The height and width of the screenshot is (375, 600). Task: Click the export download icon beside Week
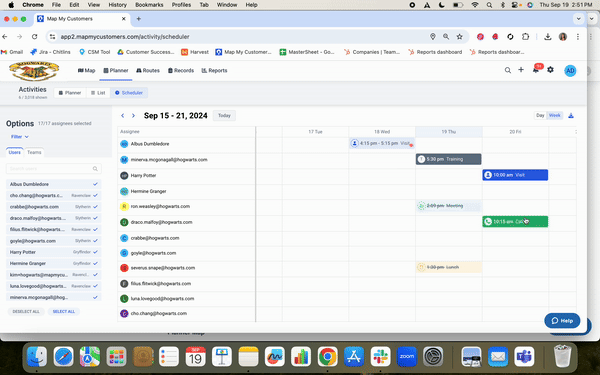click(x=571, y=116)
